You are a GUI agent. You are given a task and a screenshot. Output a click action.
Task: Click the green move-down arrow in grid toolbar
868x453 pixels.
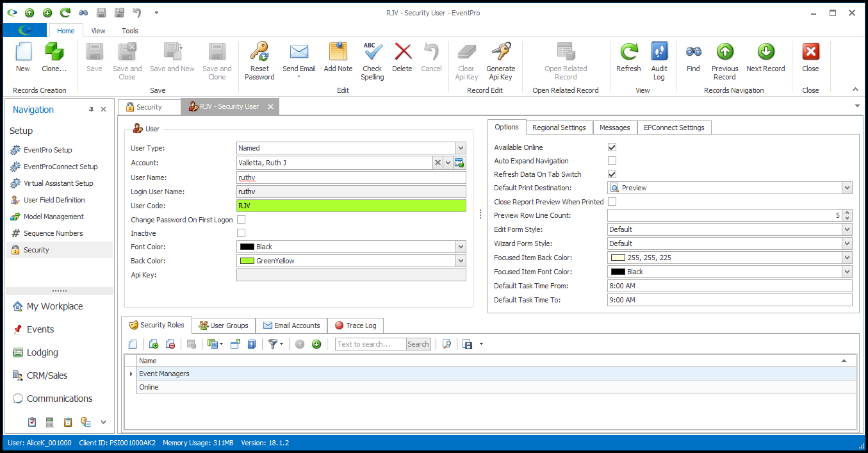click(x=316, y=344)
